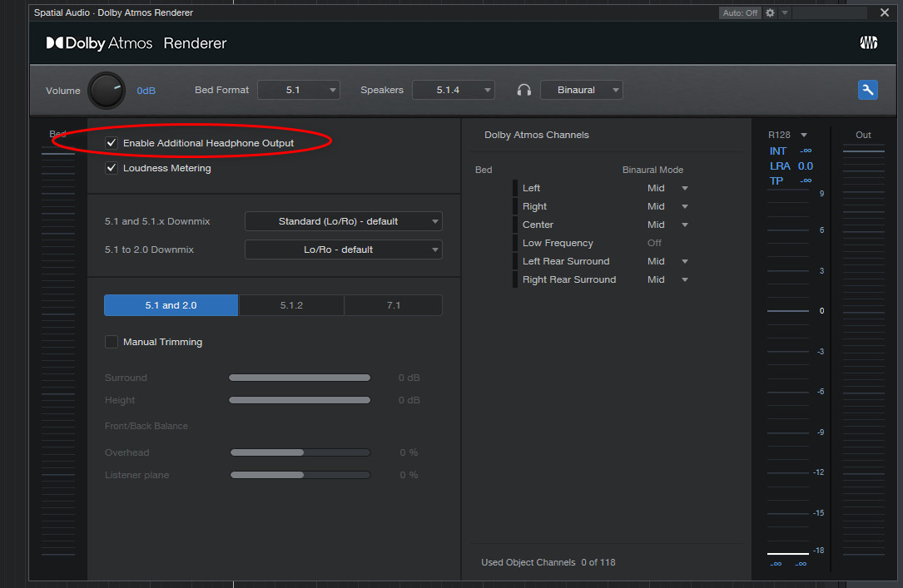903x588 pixels.
Task: Click the Front/Back Balance label
Action: [146, 426]
